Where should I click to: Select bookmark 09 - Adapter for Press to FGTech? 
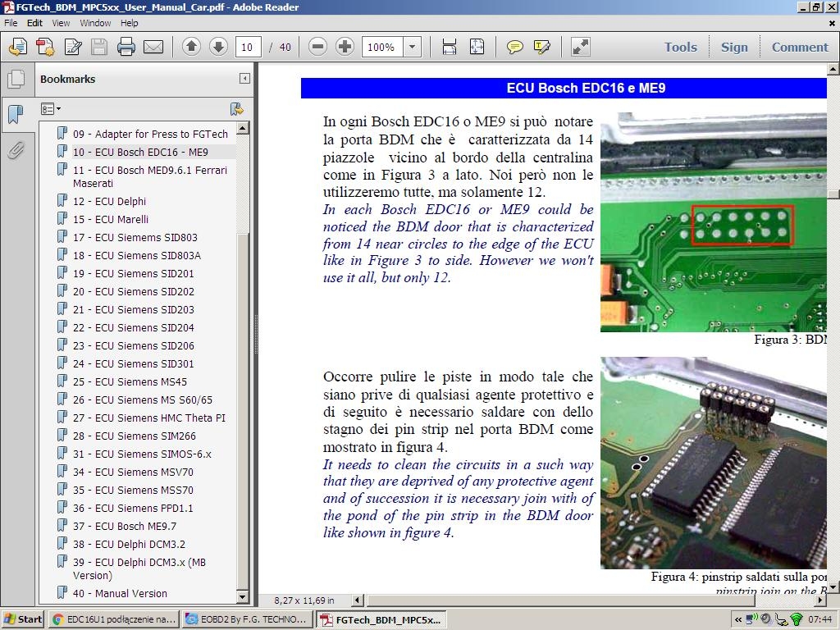[x=150, y=134]
